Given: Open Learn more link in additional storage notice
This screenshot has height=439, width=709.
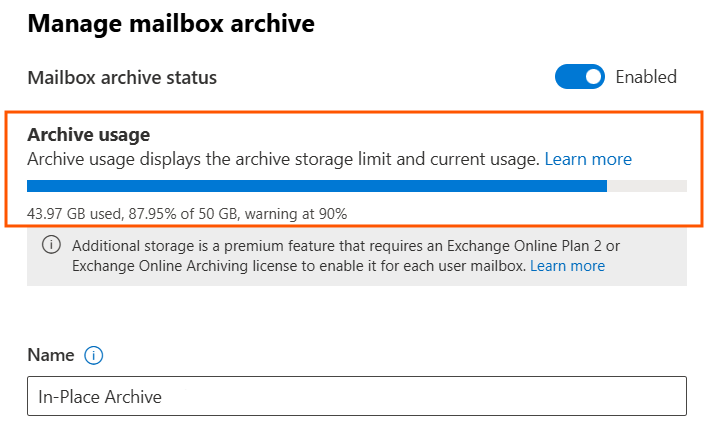Looking at the screenshot, I should point(567,266).
